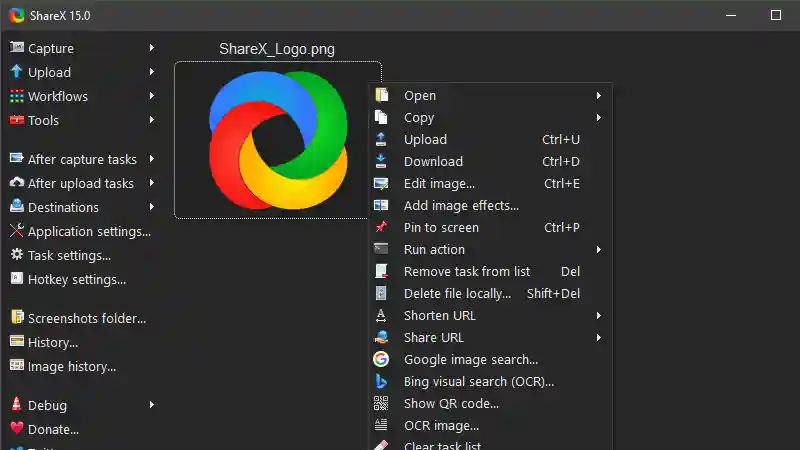Viewport: 800px width, 450px height.
Task: Expand the After capture tasks arrow
Action: (x=152, y=159)
